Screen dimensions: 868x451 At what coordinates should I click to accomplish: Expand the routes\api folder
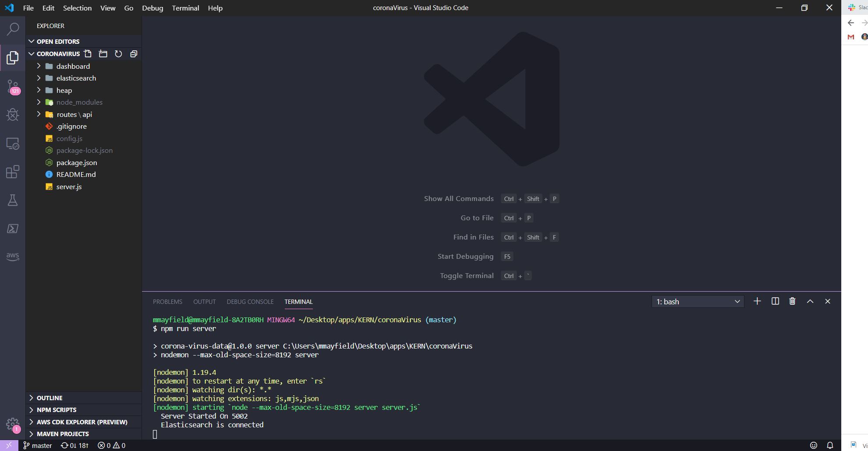coord(84,114)
